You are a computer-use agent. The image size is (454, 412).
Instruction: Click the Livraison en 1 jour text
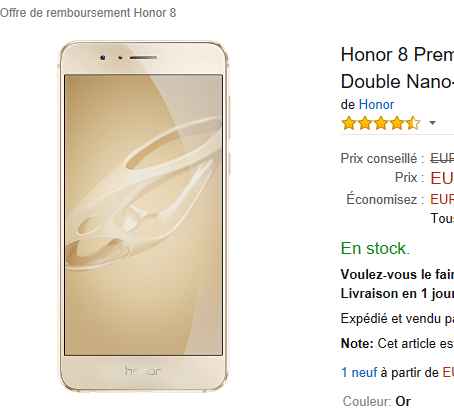(397, 294)
